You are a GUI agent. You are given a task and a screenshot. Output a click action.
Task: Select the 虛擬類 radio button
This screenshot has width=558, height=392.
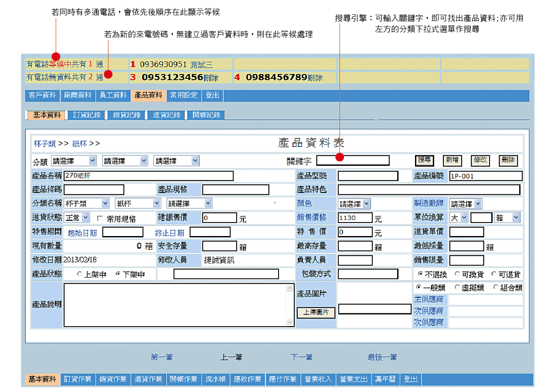(457, 287)
